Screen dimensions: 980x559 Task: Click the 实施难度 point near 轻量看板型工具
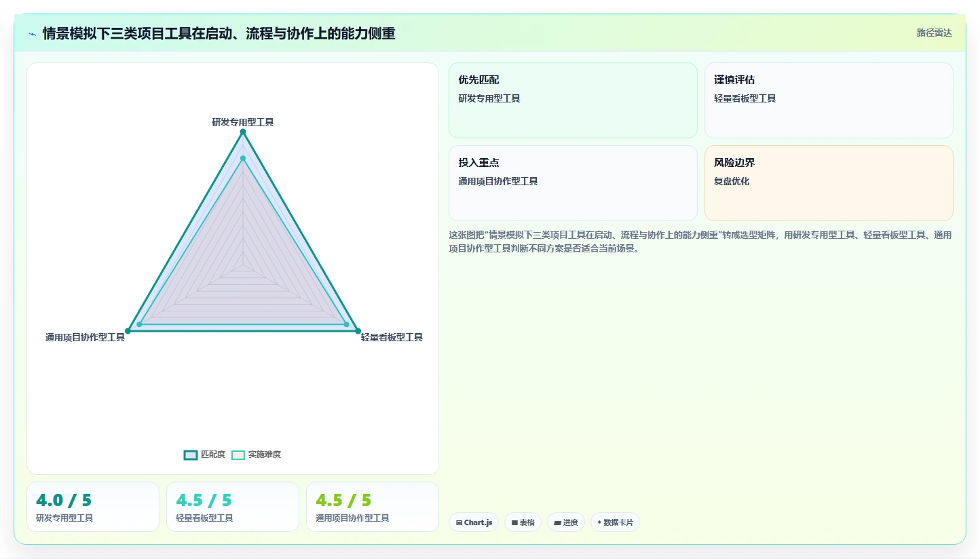pos(346,324)
